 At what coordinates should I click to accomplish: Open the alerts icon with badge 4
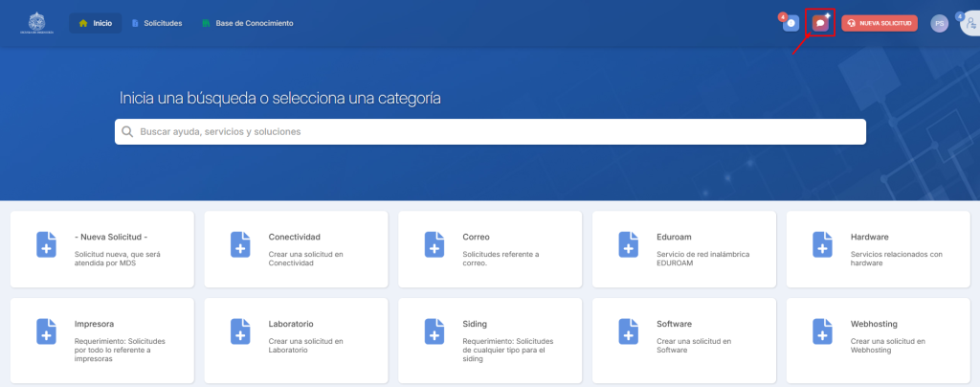click(x=791, y=23)
